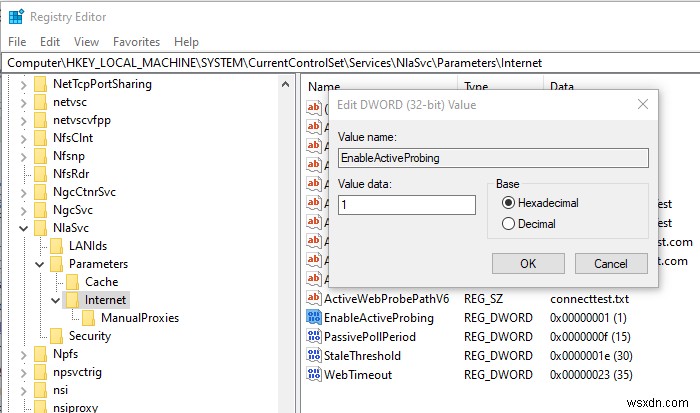Screen dimensions: 700x413
Task: Expand the npsvctrig key
Action: 24,372
